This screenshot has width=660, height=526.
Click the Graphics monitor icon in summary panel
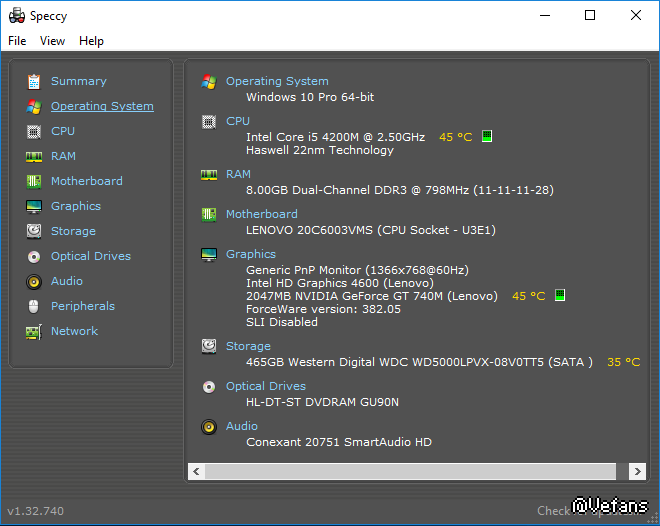[x=209, y=255]
